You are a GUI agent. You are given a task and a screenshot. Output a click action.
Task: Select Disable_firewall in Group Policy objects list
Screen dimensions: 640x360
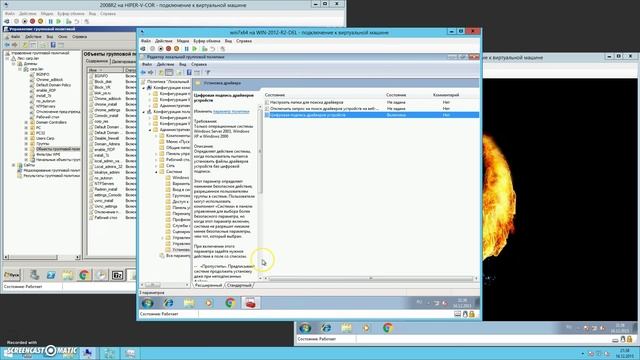(107, 138)
